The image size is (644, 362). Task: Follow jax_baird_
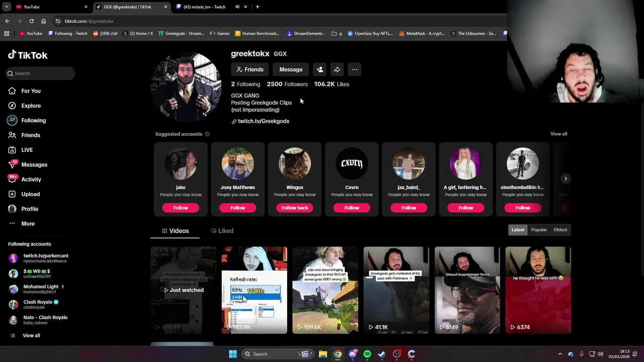(x=409, y=208)
